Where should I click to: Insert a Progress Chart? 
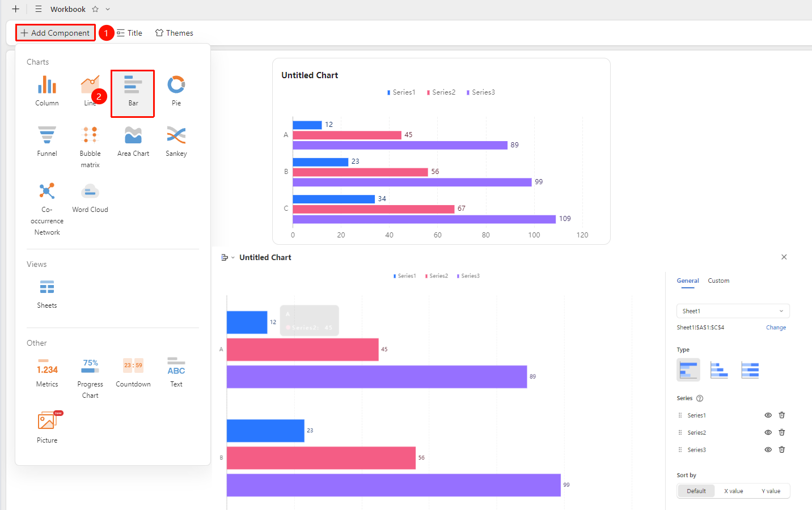(90, 377)
